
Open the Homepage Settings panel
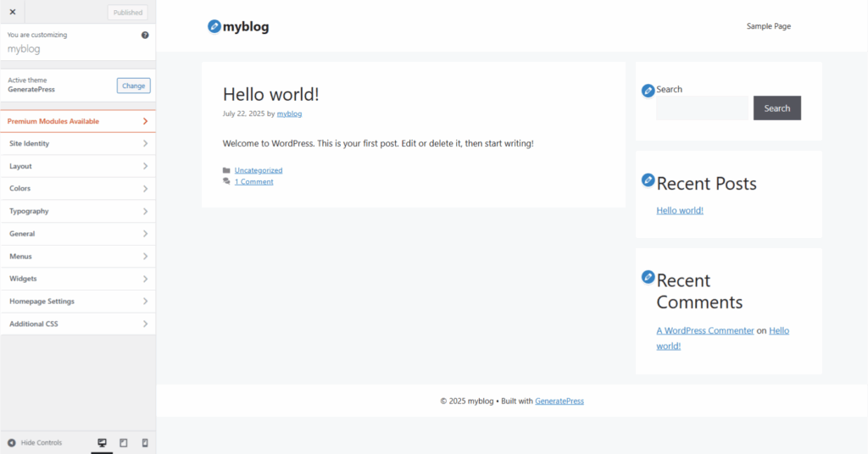point(78,302)
